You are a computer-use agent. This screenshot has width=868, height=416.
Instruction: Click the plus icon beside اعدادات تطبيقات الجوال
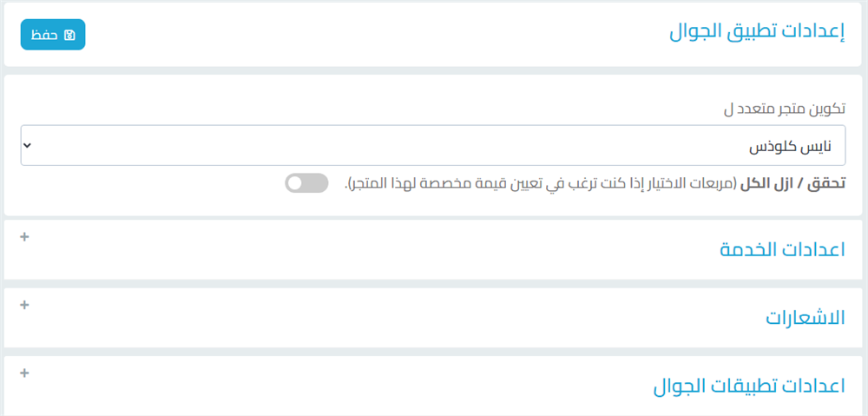click(x=24, y=373)
